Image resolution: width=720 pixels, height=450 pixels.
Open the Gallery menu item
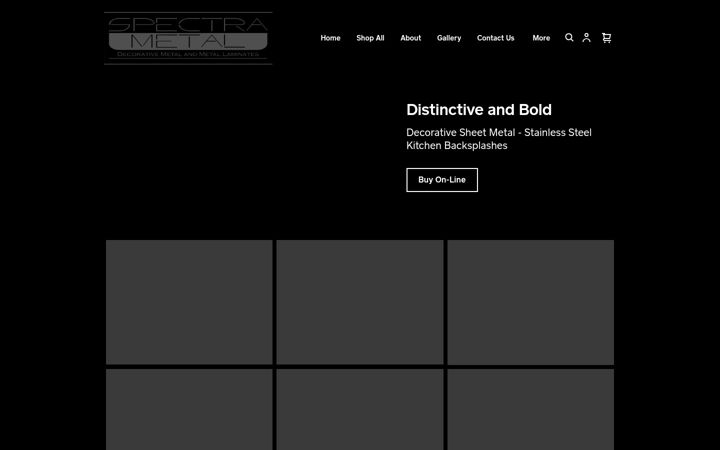point(449,38)
